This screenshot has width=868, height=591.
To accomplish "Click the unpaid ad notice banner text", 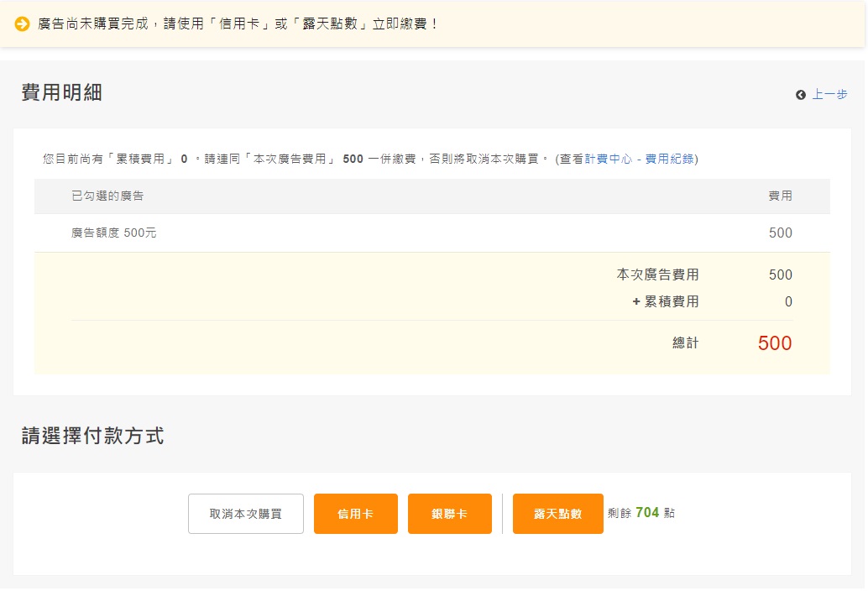I will click(238, 24).
